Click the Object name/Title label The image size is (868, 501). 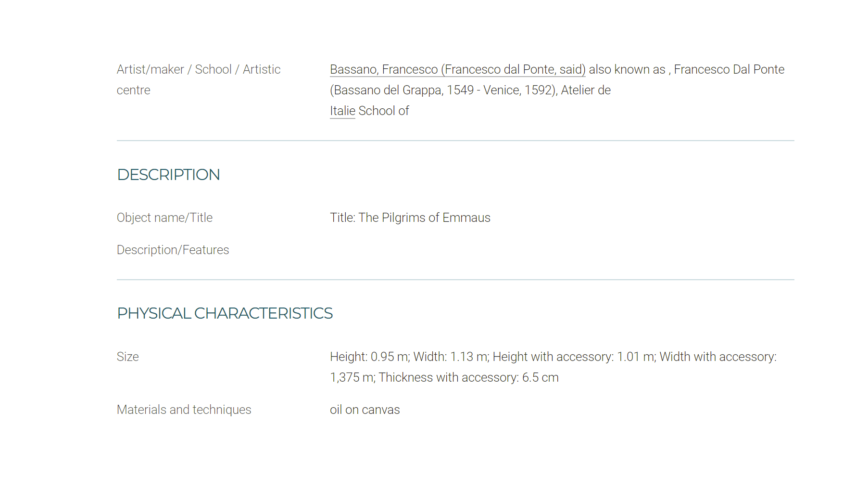point(164,218)
